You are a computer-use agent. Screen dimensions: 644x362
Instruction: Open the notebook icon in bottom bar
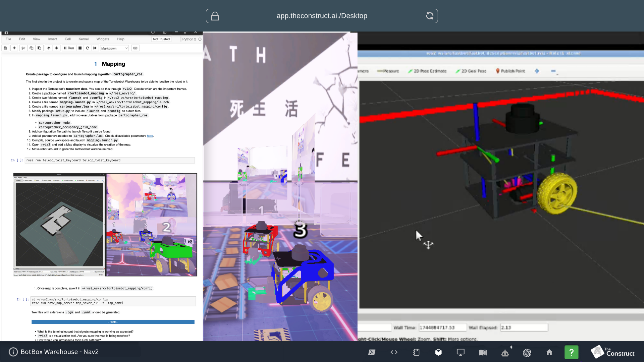pos(416,352)
